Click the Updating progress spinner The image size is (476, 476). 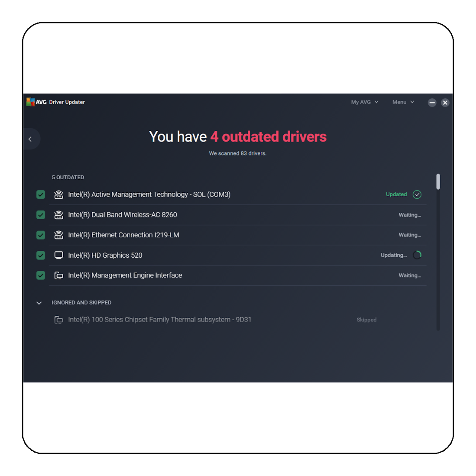coord(417,255)
